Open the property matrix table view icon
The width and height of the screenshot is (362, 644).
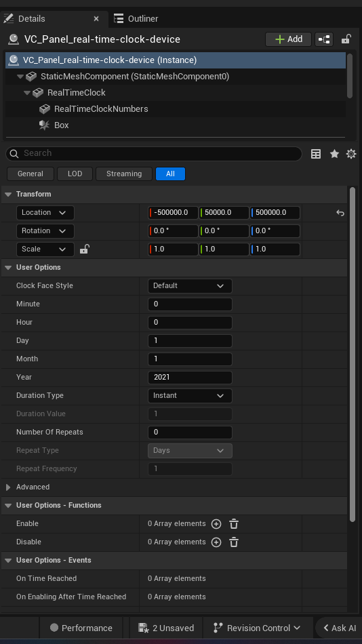point(316,154)
